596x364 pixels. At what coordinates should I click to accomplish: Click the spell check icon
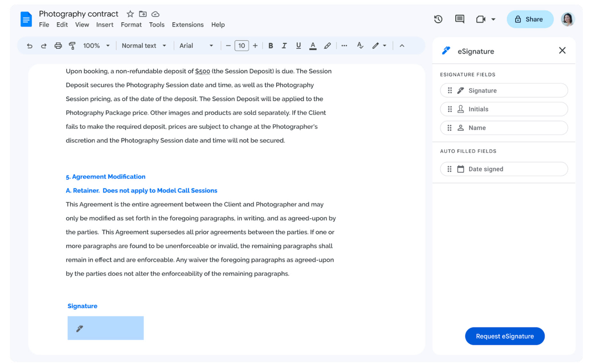tap(360, 46)
